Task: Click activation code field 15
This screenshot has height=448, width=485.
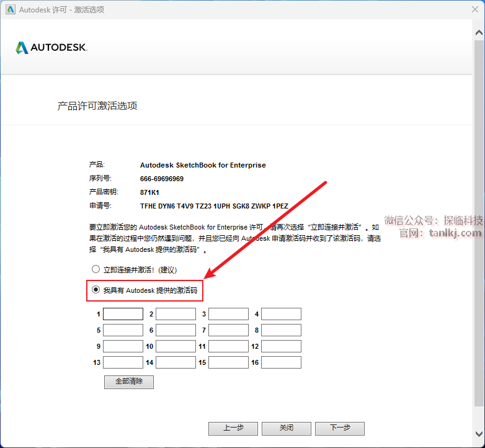Action: (229, 362)
